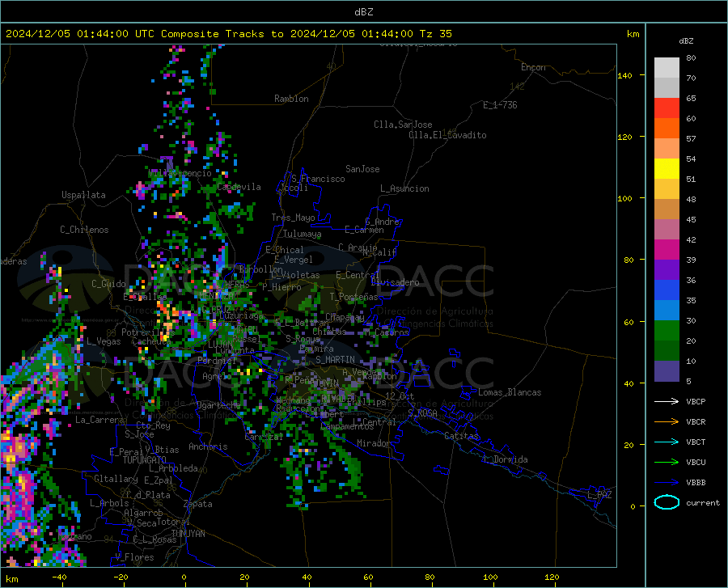Image resolution: width=728 pixels, height=588 pixels.
Task: Click the TUPUNGATO map label
Action: pyautogui.click(x=145, y=460)
